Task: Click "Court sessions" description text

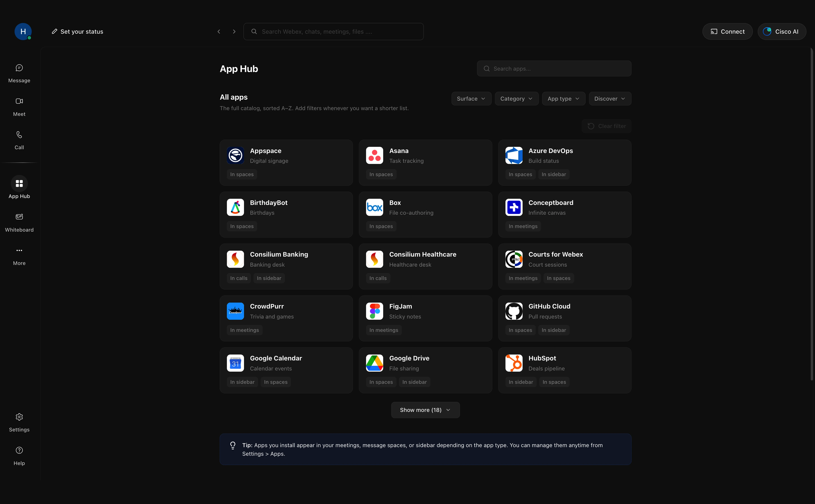Action: 547,265
